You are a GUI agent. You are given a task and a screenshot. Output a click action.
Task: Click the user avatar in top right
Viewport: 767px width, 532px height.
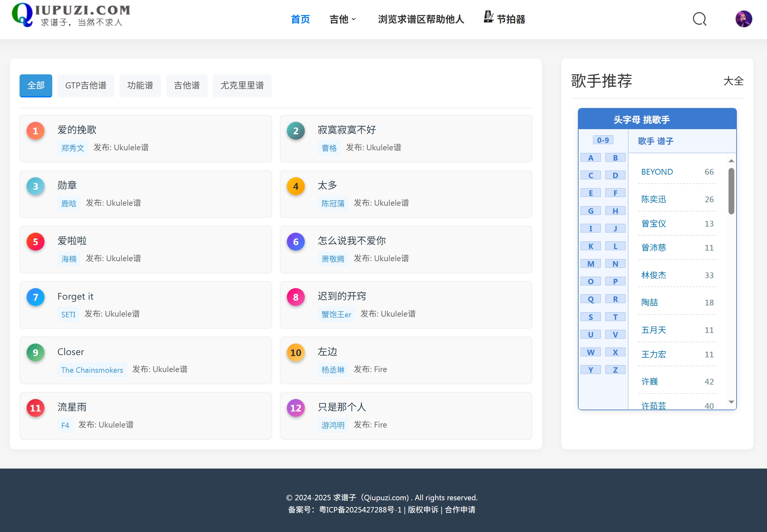coord(744,19)
